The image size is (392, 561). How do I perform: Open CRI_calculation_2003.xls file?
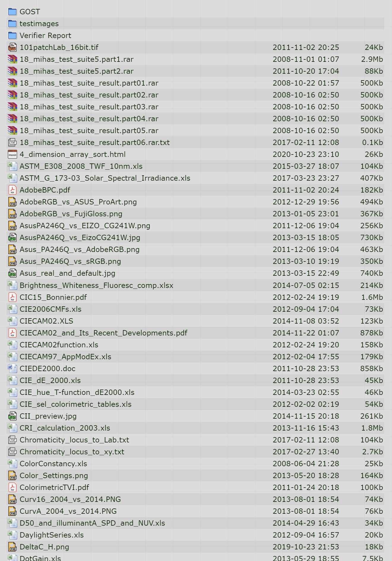(x=65, y=428)
